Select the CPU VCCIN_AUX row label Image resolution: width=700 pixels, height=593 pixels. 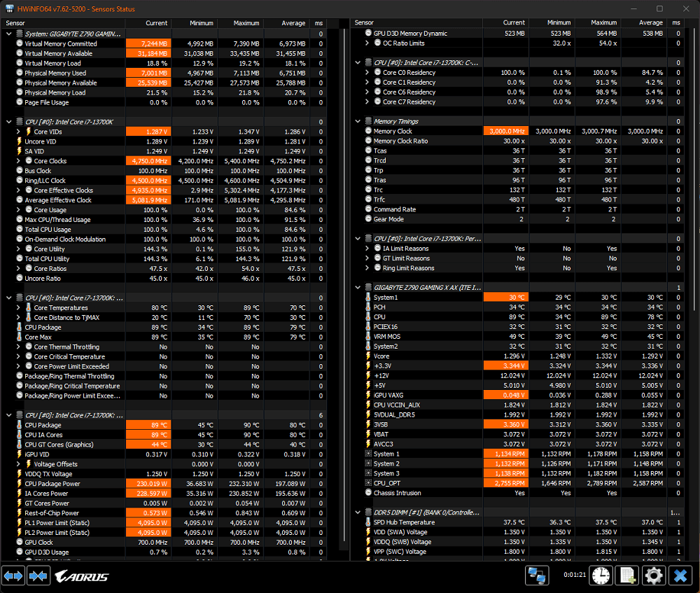[x=397, y=405]
